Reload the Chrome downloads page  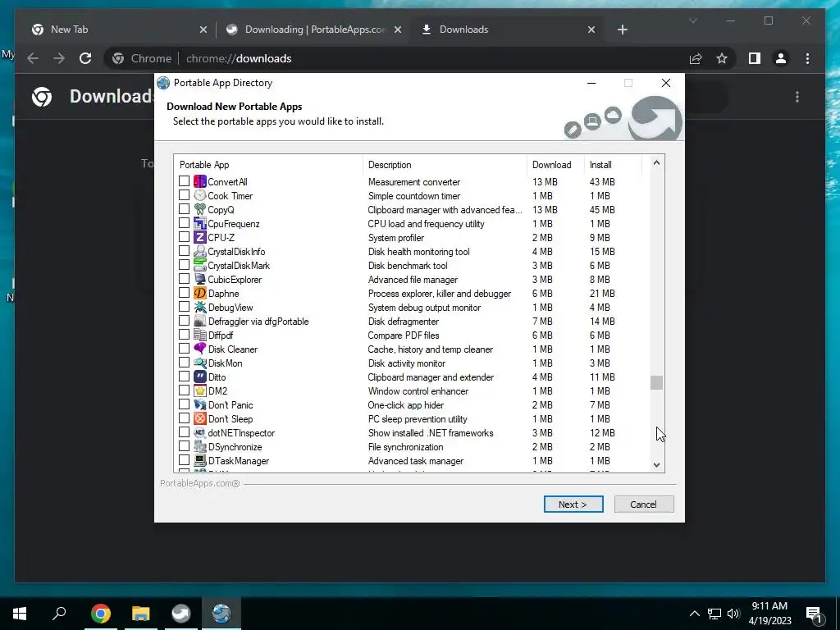tap(85, 58)
